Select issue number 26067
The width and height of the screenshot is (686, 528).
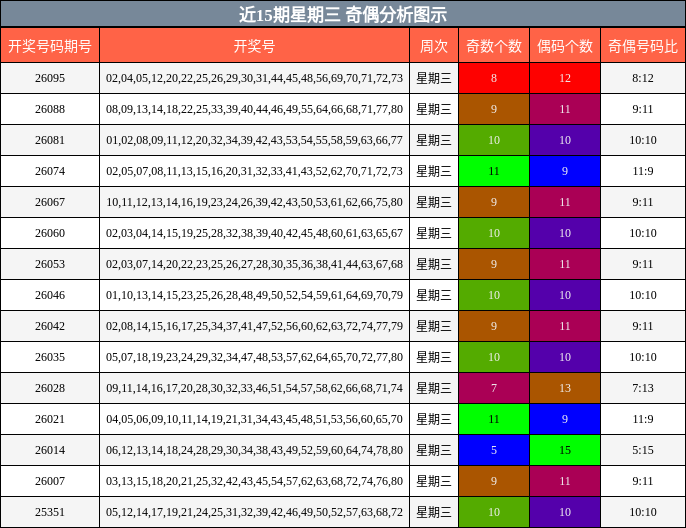[50, 202]
